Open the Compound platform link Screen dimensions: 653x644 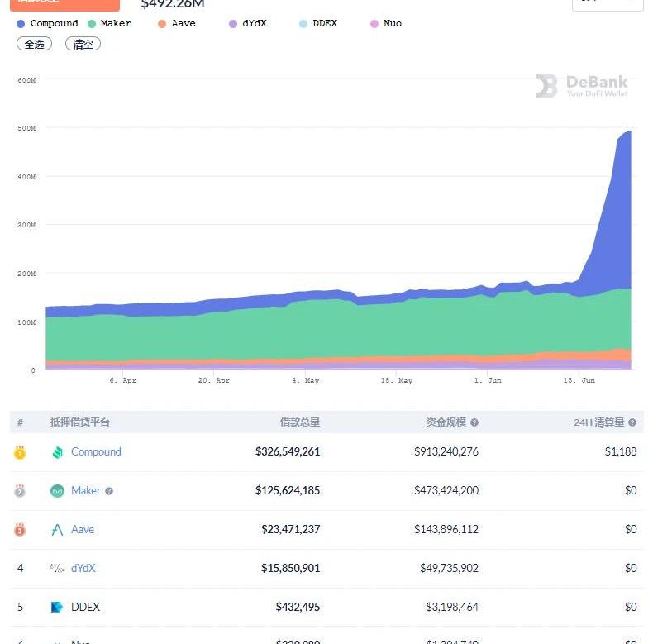(x=96, y=451)
